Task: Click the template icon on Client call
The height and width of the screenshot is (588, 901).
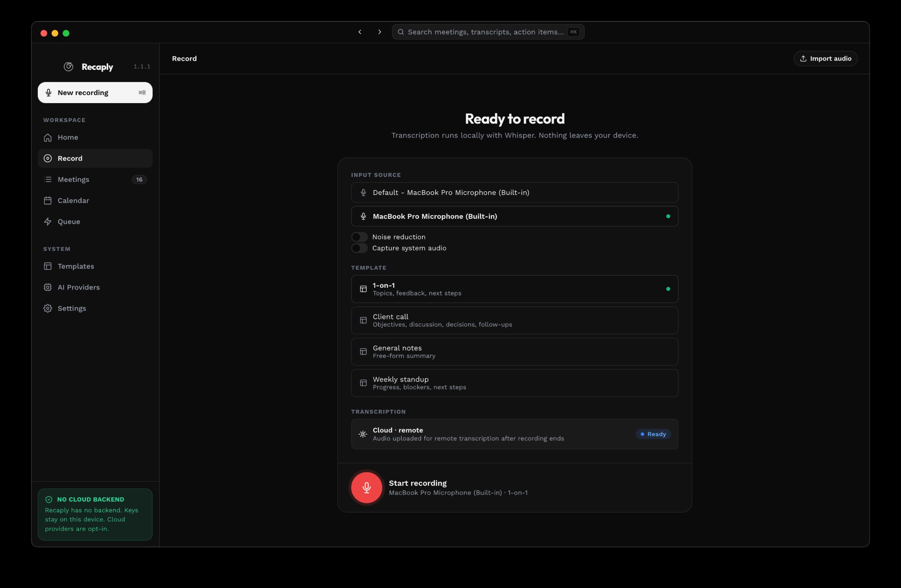Action: coord(363,321)
